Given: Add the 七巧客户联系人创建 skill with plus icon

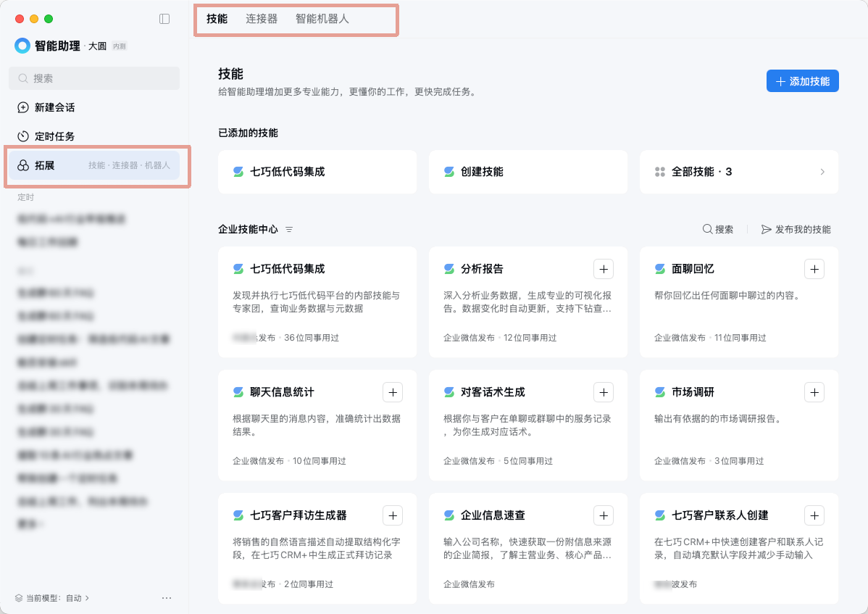Looking at the screenshot, I should point(814,516).
